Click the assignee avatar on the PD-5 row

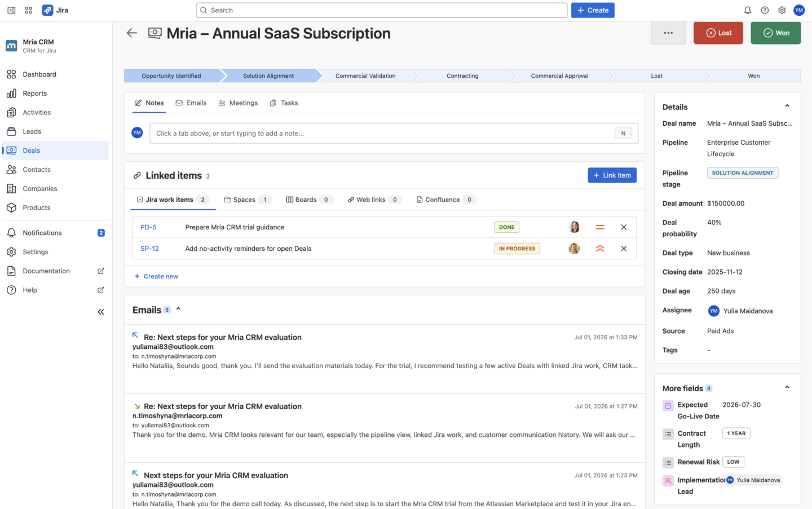pos(575,227)
